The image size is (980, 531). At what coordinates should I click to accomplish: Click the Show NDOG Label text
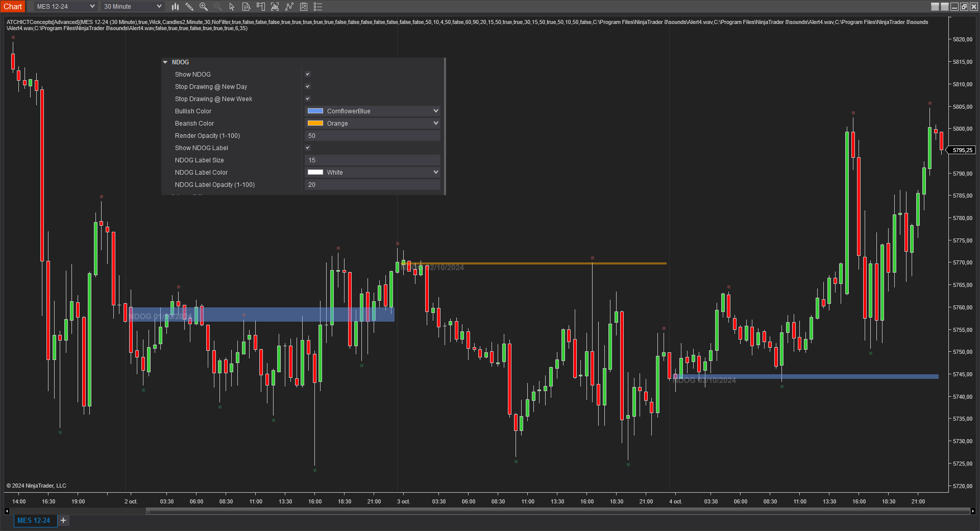(x=202, y=148)
